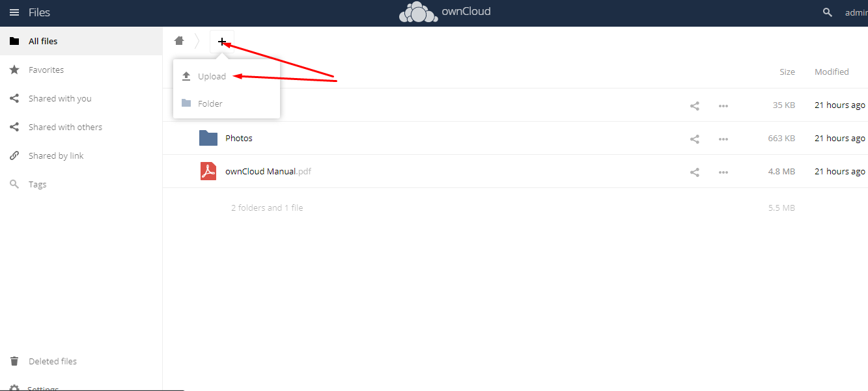Viewport: 868px width, 391px height.
Task: Open the Tags view from the sidebar
Action: [x=37, y=183]
